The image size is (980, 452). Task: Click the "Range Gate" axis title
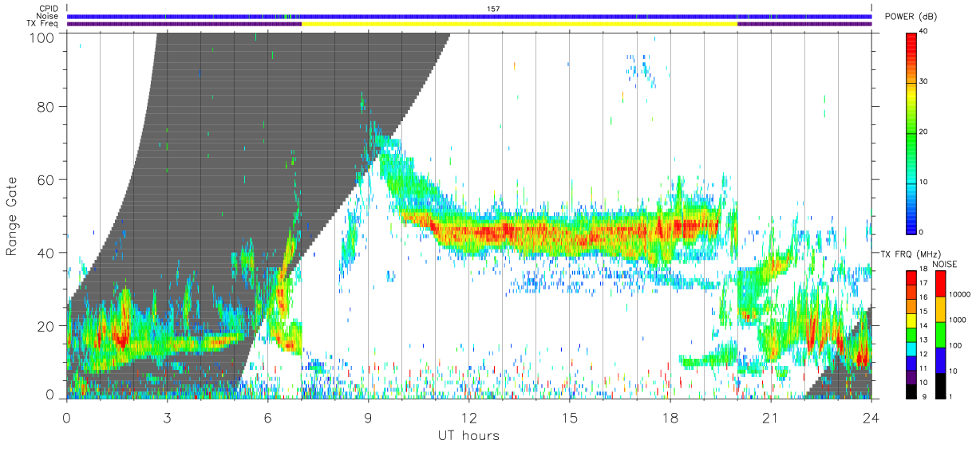point(12,216)
